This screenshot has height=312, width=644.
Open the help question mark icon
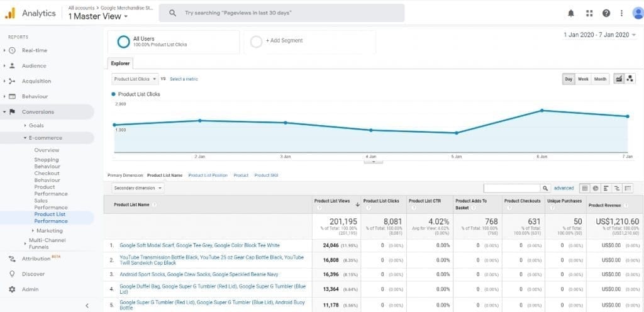pos(606,13)
